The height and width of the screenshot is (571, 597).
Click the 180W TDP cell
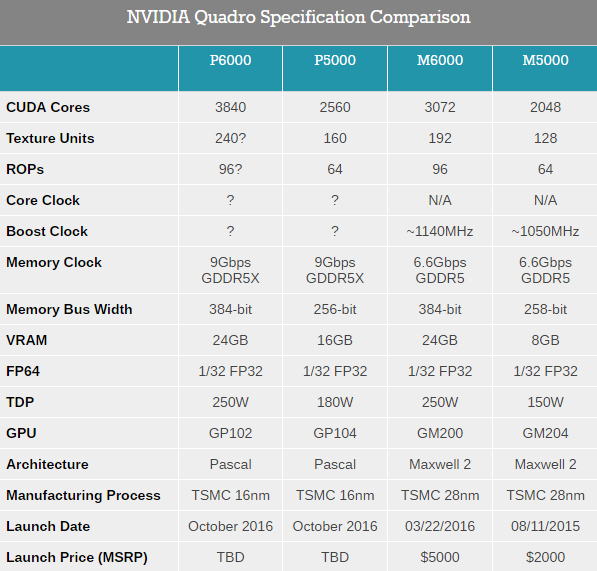(335, 402)
